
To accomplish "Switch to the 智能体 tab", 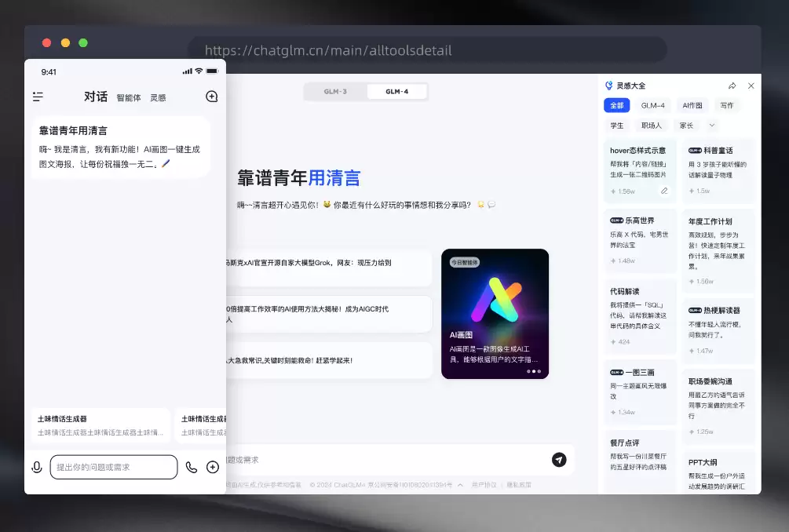I will point(127,97).
